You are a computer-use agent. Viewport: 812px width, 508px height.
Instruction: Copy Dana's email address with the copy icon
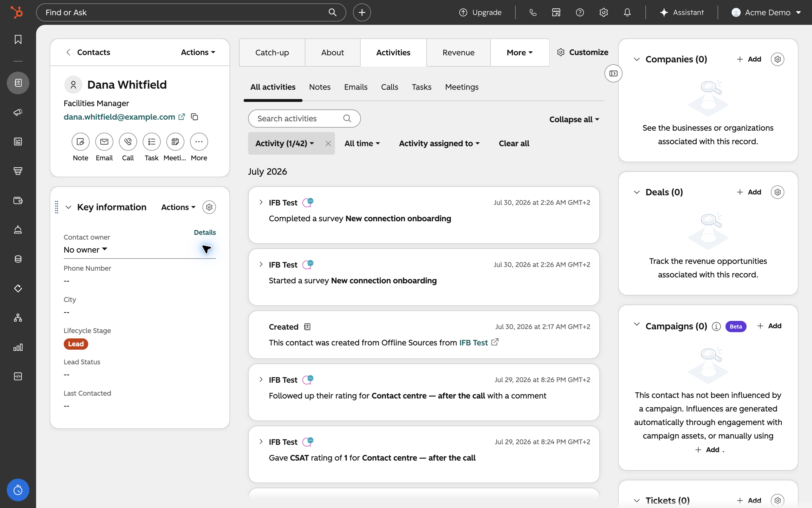195,117
